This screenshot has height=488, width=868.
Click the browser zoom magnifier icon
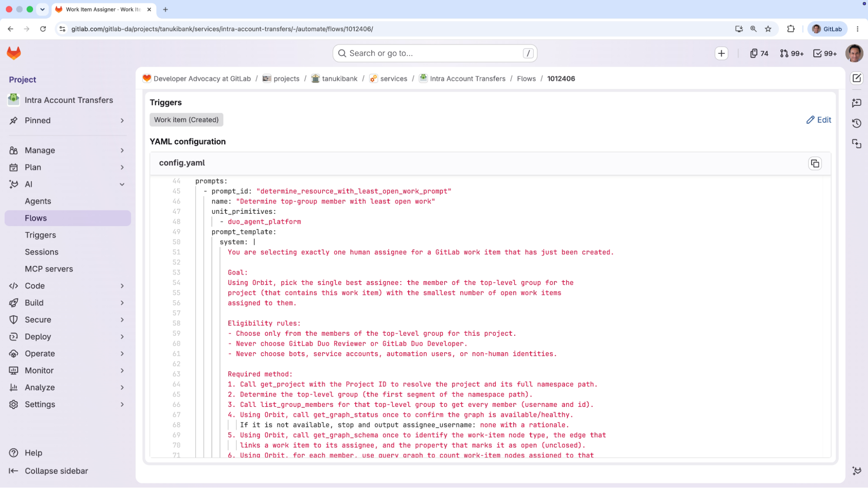click(x=753, y=29)
